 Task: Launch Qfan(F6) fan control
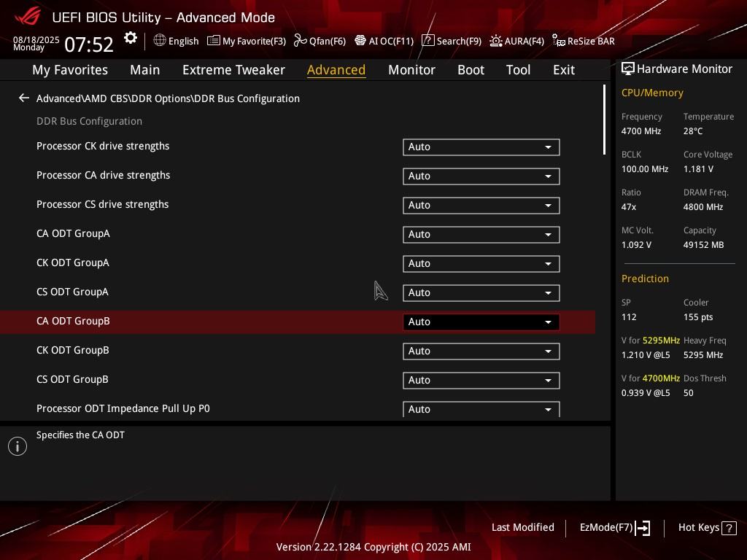[320, 41]
